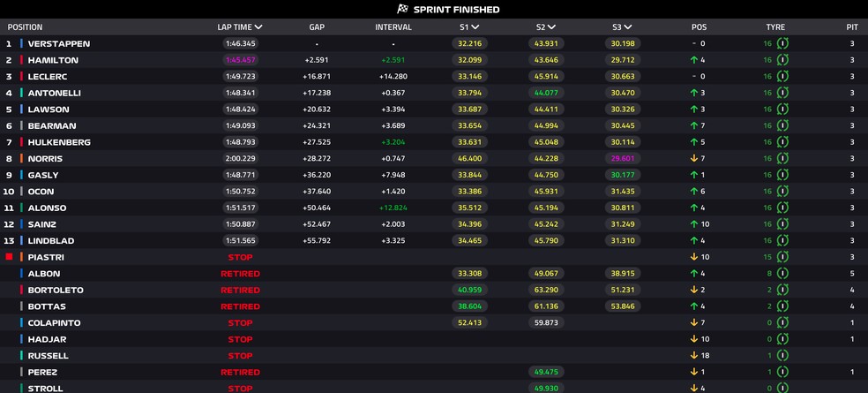Viewport: 868px width, 393px height.
Task: Click Antonelli's green S2 time 44.077
Action: pyautogui.click(x=546, y=93)
